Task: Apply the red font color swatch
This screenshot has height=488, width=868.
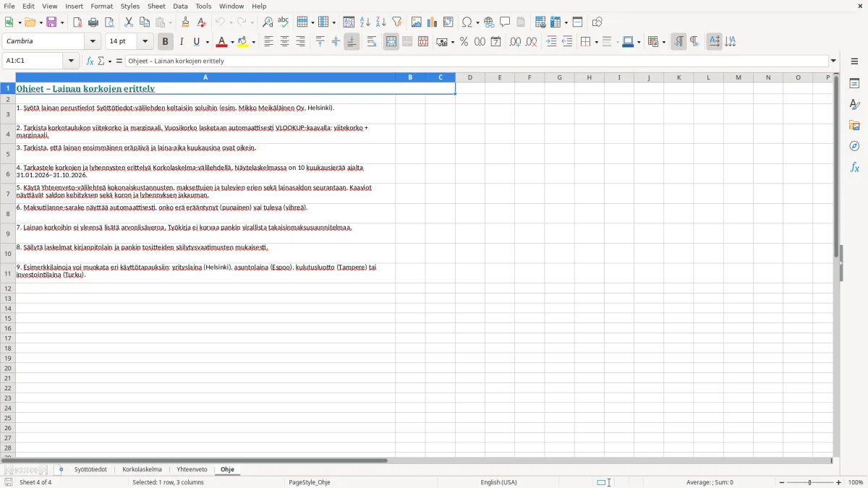Action: point(222,42)
